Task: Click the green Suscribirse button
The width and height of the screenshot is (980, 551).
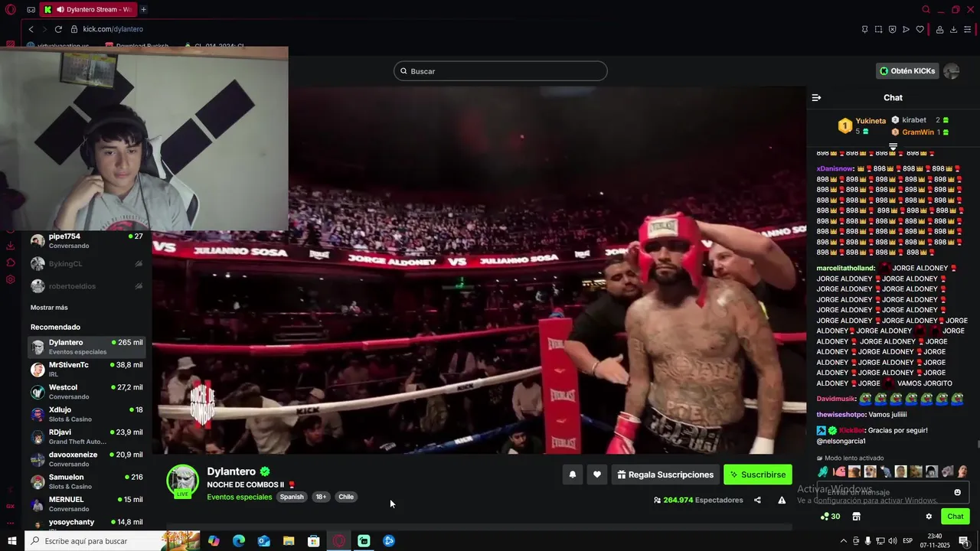Action: [x=758, y=474]
